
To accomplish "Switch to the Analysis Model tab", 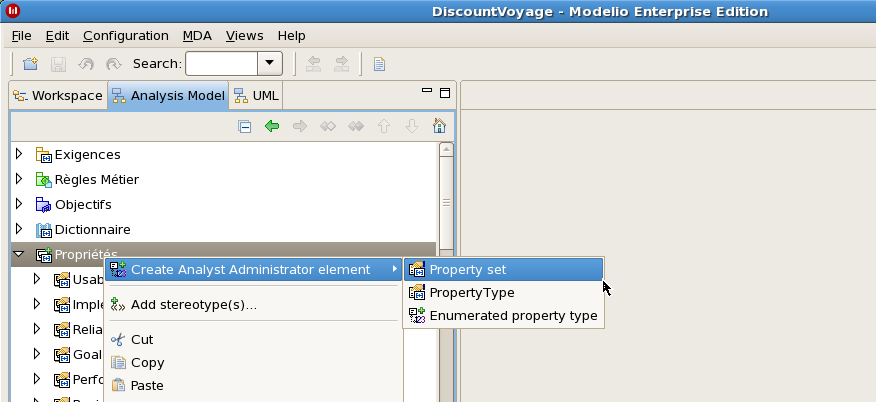I will coord(168,95).
